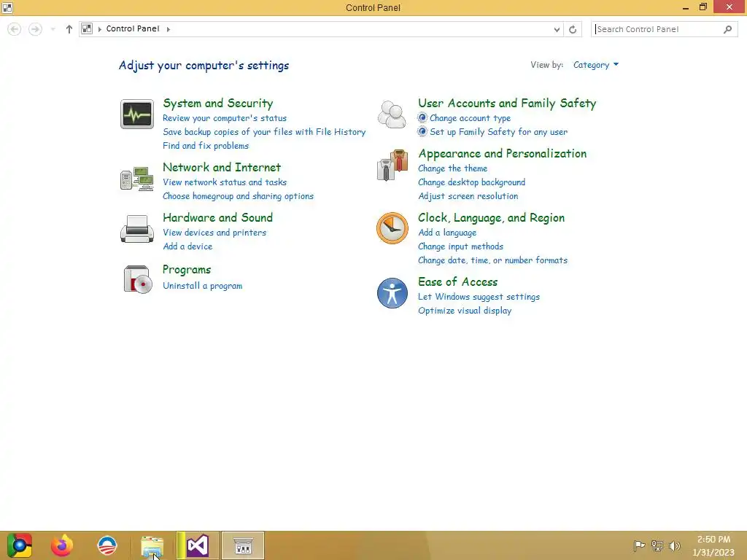Click the search magnifier icon
Screen dimensions: 747x560
(727, 29)
